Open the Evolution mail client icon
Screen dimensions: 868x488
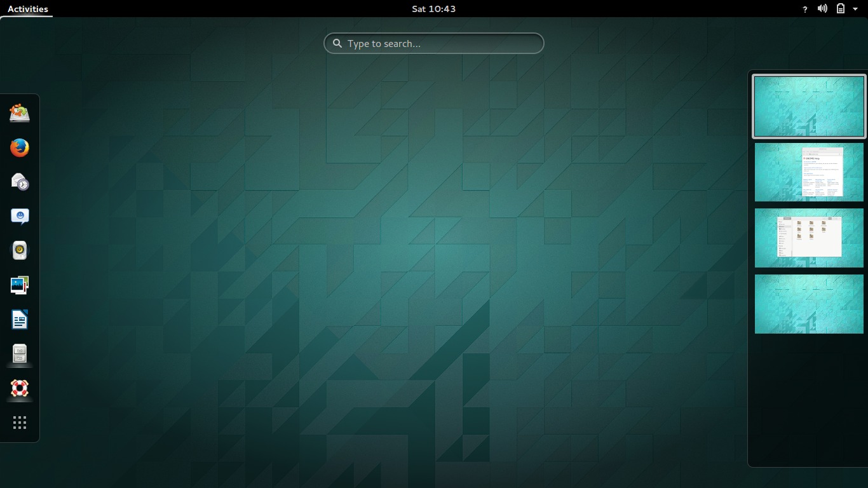tap(19, 182)
